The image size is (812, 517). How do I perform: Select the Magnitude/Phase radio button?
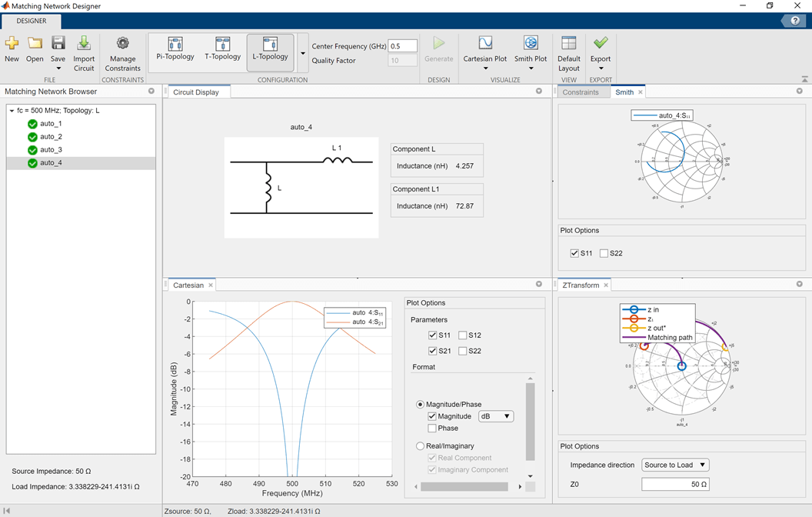click(420, 404)
